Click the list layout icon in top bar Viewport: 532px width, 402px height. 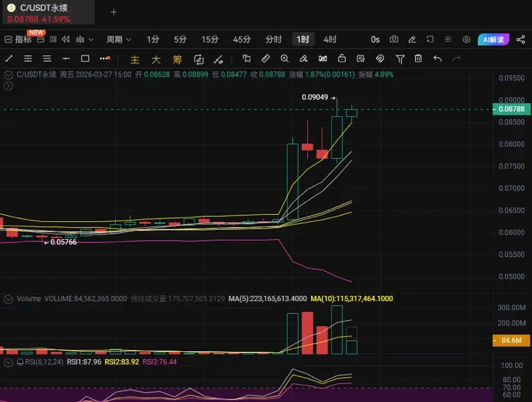[x=448, y=39]
